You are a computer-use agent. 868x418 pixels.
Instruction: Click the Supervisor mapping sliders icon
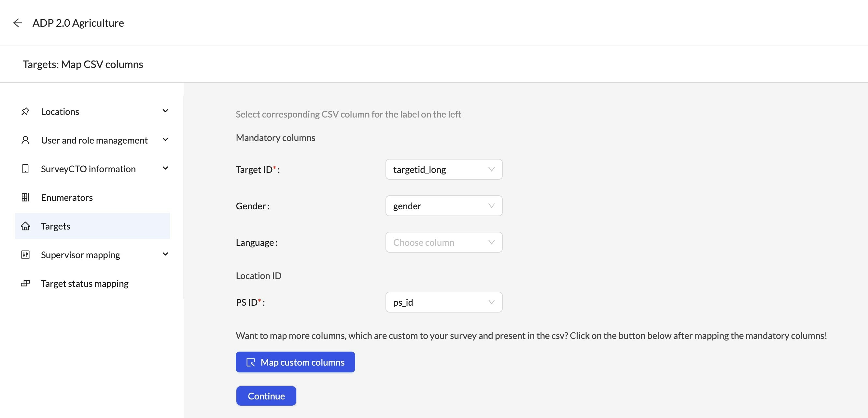coord(25,255)
